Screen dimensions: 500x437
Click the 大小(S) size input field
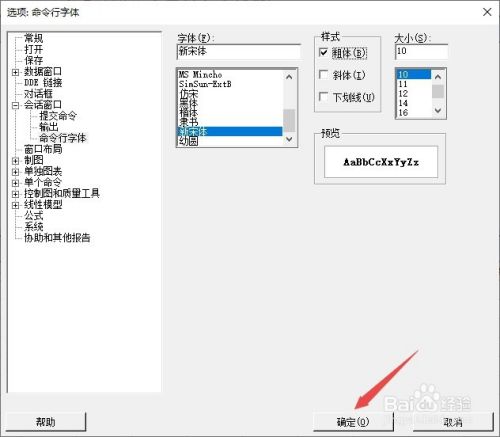421,52
